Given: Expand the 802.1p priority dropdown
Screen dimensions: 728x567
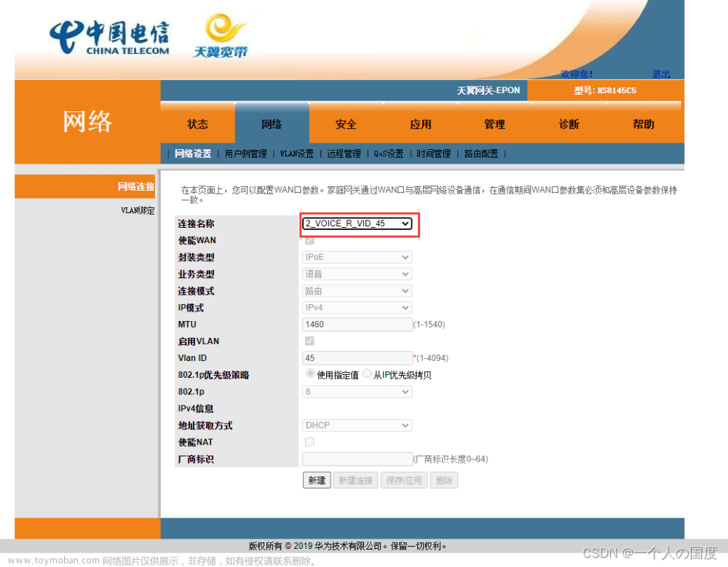Looking at the screenshot, I should (x=357, y=392).
